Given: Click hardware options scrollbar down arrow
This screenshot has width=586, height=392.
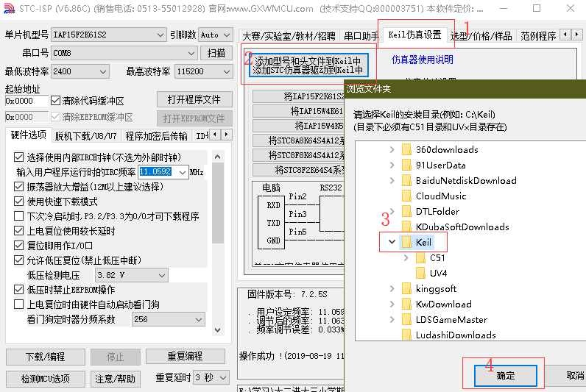Looking at the screenshot, I should point(218,329).
